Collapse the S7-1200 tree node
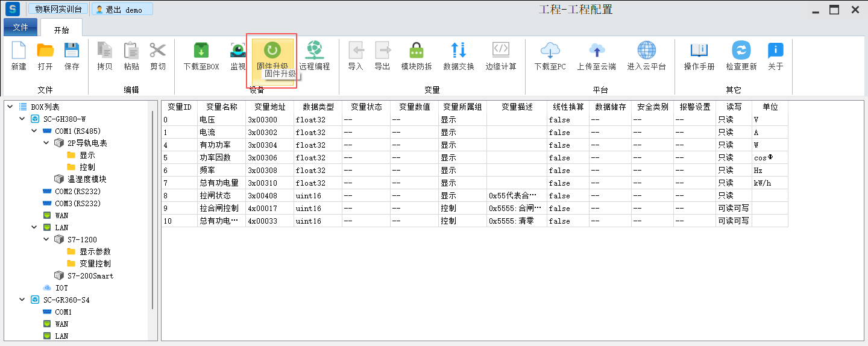This screenshot has height=346, width=868. tap(46, 239)
